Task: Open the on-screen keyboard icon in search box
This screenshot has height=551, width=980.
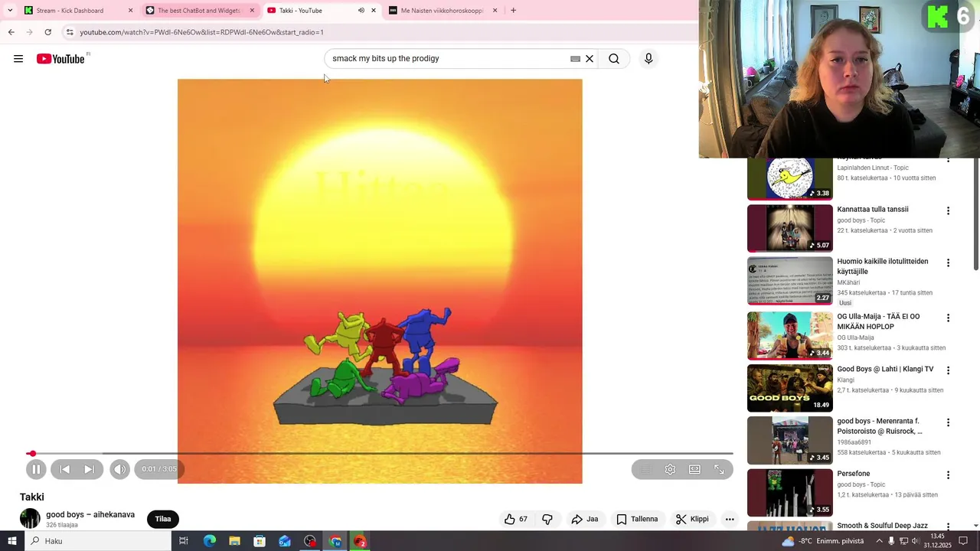Action: pos(575,59)
